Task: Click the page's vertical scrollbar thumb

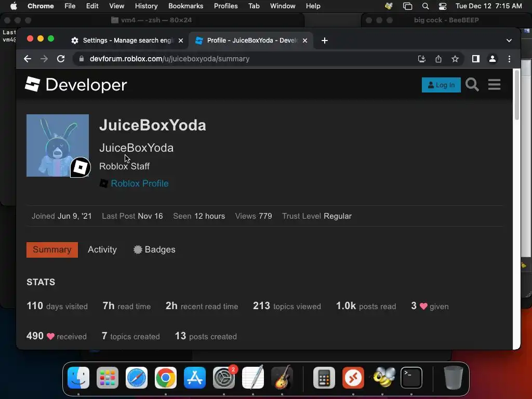Action: (517, 95)
